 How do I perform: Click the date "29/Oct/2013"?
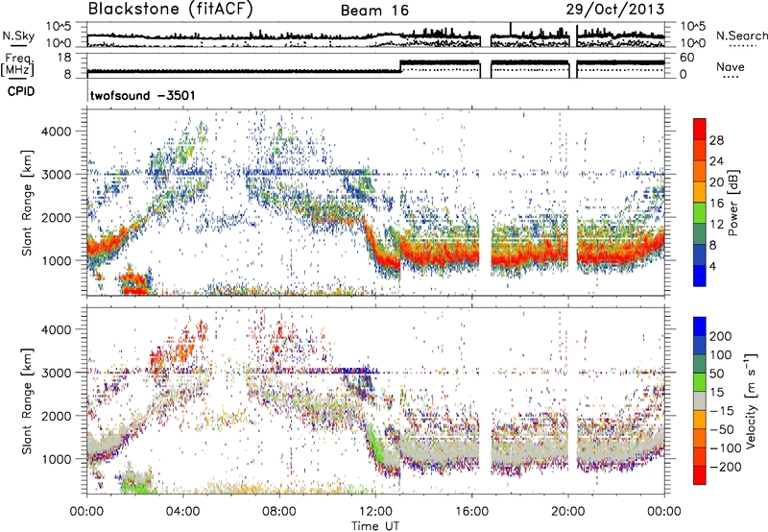tap(615, 9)
